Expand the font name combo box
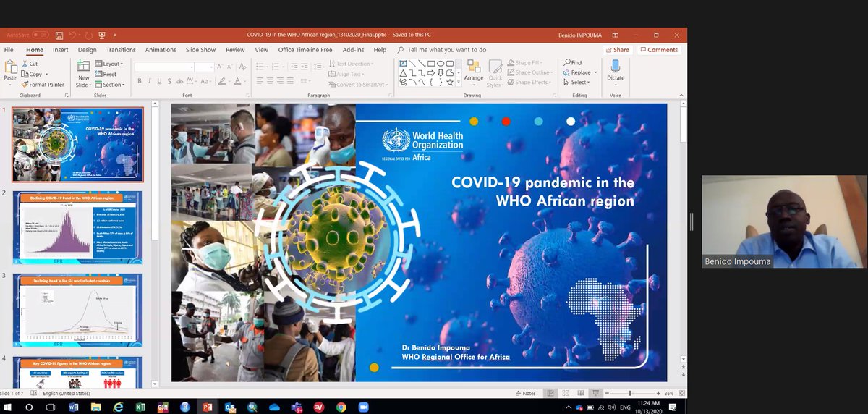 pyautogui.click(x=191, y=67)
